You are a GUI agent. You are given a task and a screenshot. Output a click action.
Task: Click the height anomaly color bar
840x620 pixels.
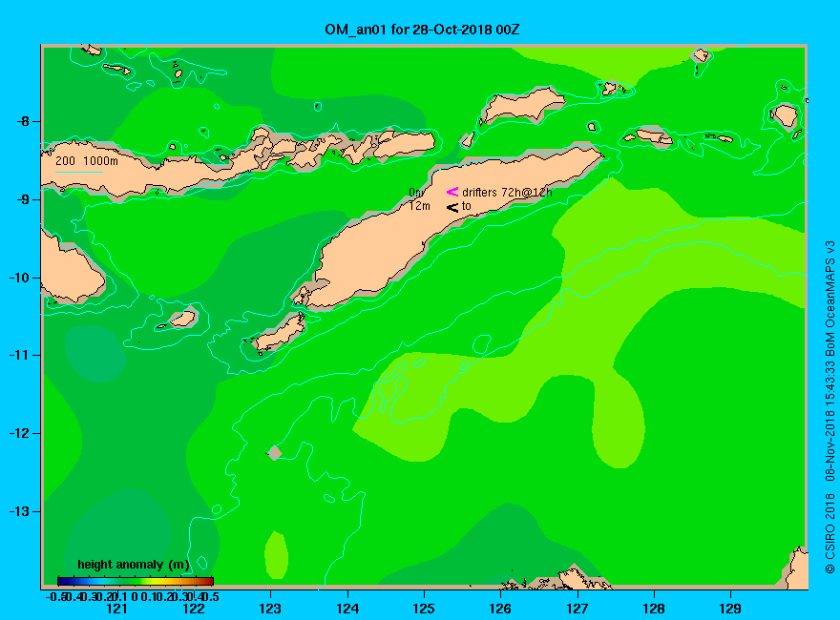[x=136, y=581]
